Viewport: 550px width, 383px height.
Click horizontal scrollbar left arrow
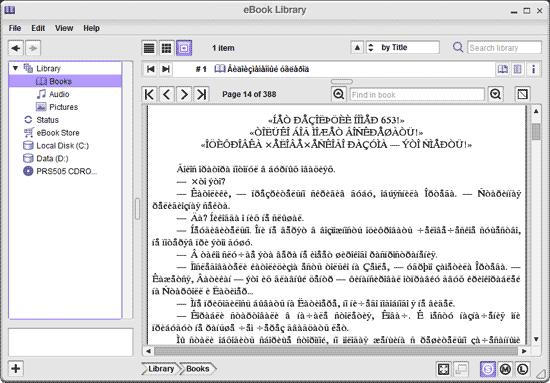[x=148, y=351]
